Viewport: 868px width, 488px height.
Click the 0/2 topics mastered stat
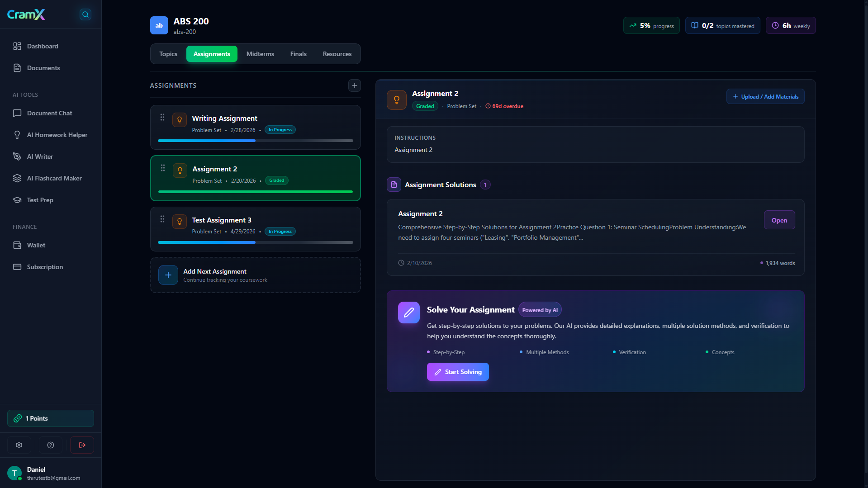click(x=723, y=25)
